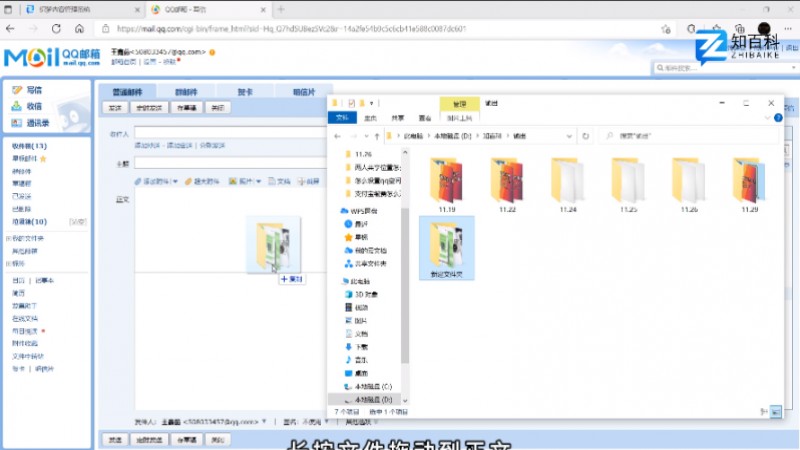The width and height of the screenshot is (800, 450).
Task: Click 存草稿 button above recipient field
Action: tap(186, 108)
